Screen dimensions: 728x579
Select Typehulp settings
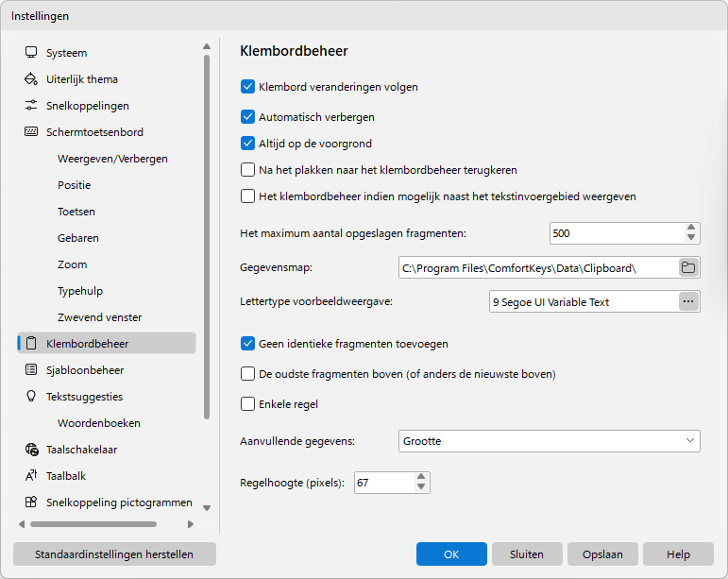pyautogui.click(x=80, y=291)
